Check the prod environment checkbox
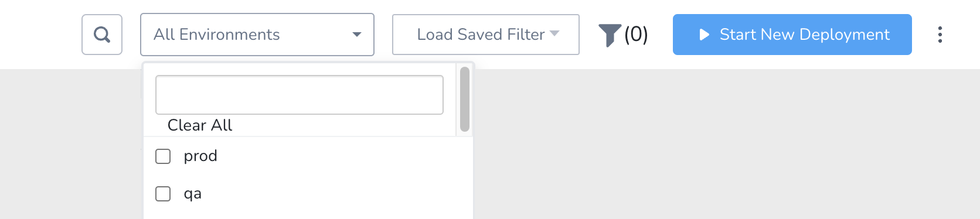 pos(163,156)
